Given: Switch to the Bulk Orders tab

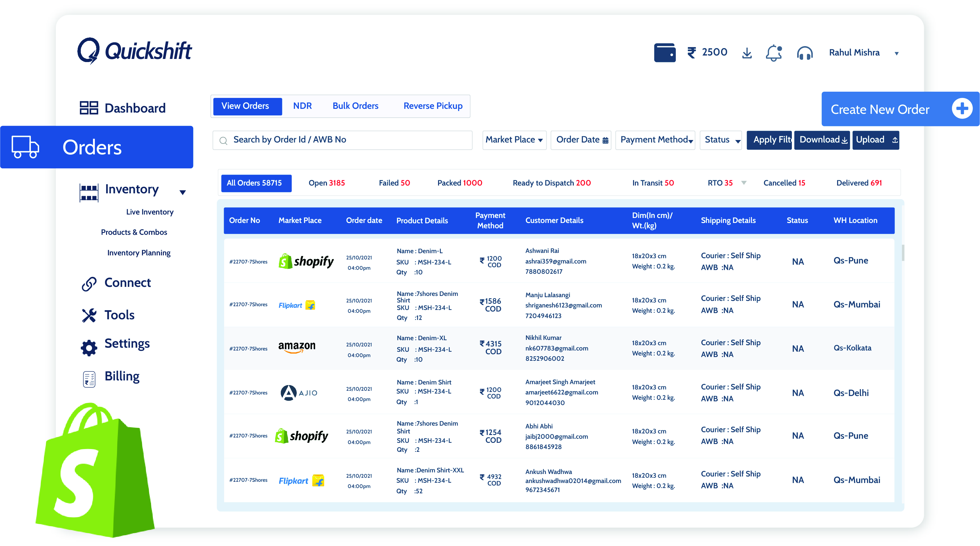Looking at the screenshot, I should [355, 106].
